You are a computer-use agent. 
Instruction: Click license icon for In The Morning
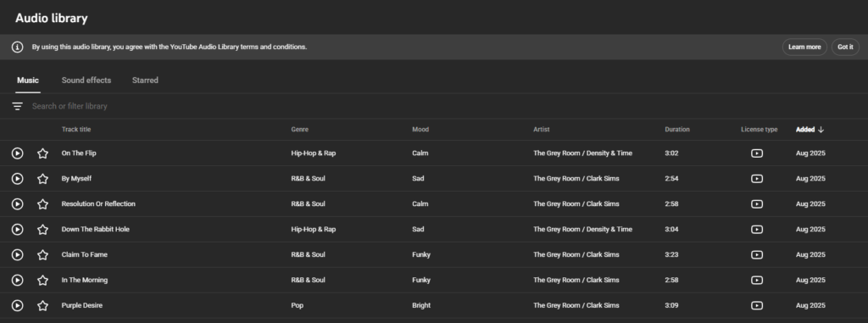coord(757,281)
